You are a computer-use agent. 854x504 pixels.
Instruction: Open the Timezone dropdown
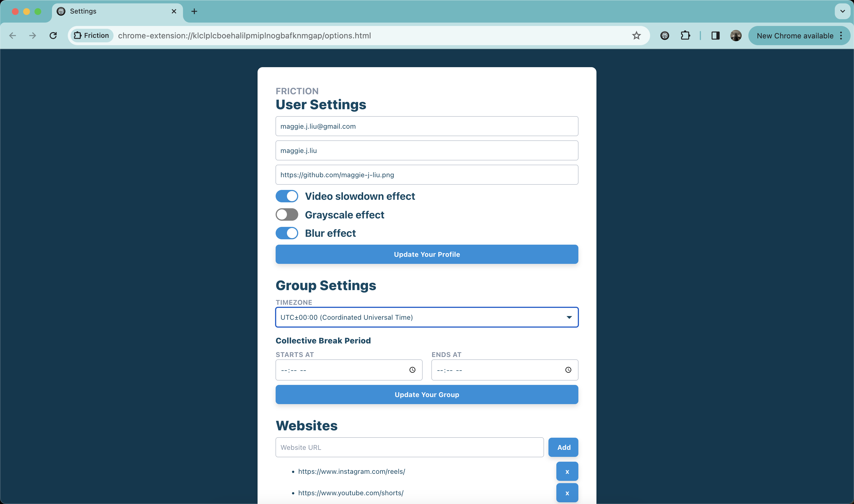pos(426,317)
